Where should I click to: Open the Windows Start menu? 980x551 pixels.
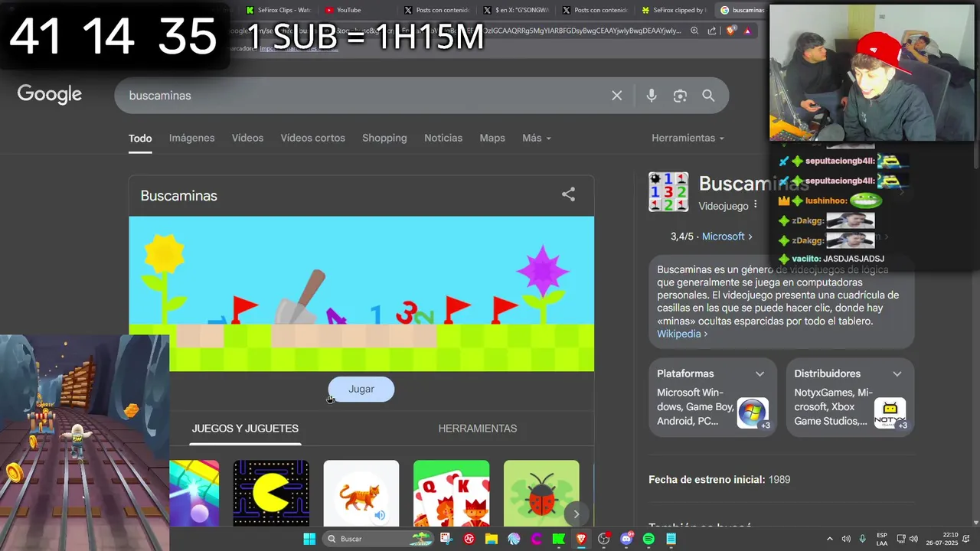[x=309, y=539]
